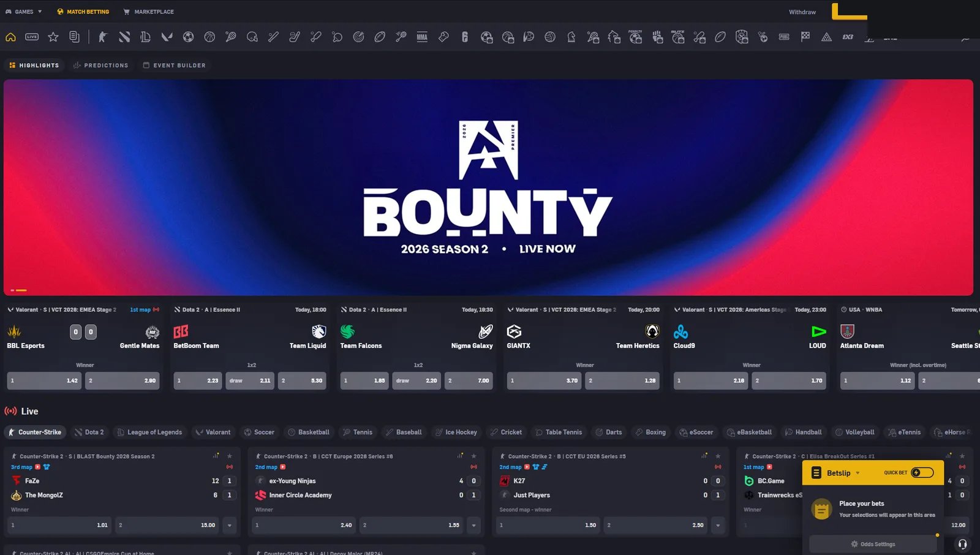
Task: Favorite the BLAST Bounty FaZe match star
Action: (230, 456)
